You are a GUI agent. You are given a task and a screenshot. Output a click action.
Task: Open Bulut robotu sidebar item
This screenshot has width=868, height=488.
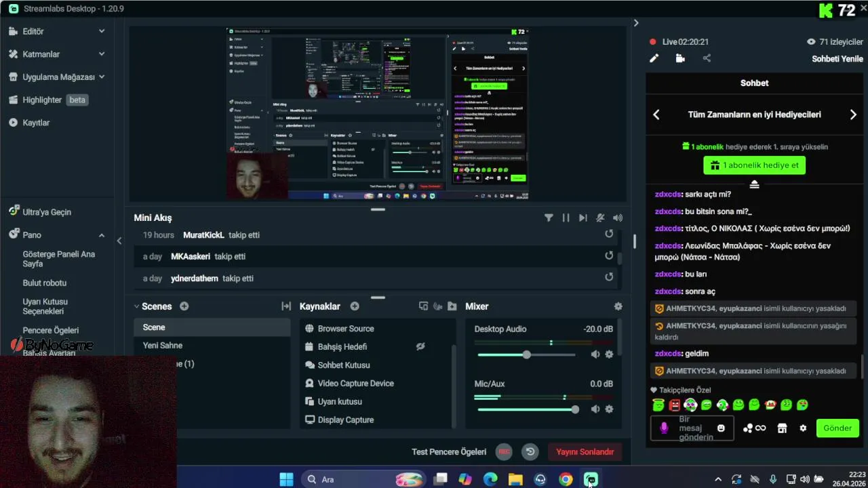[45, 283]
